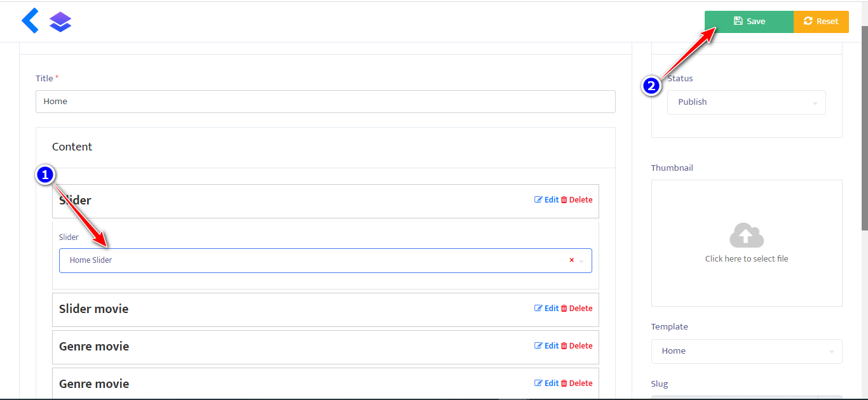Click the Reset button
Viewport: 868px width, 400px height.
click(x=821, y=22)
